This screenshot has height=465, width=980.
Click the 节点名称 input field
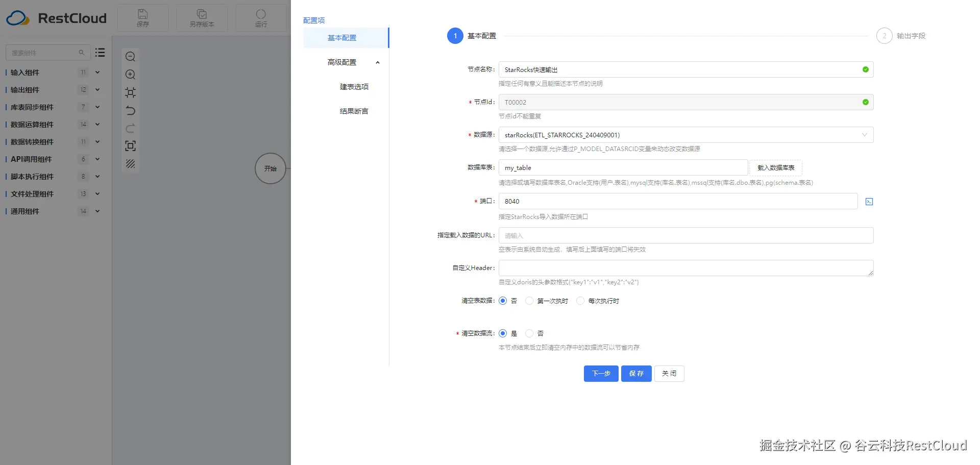686,69
